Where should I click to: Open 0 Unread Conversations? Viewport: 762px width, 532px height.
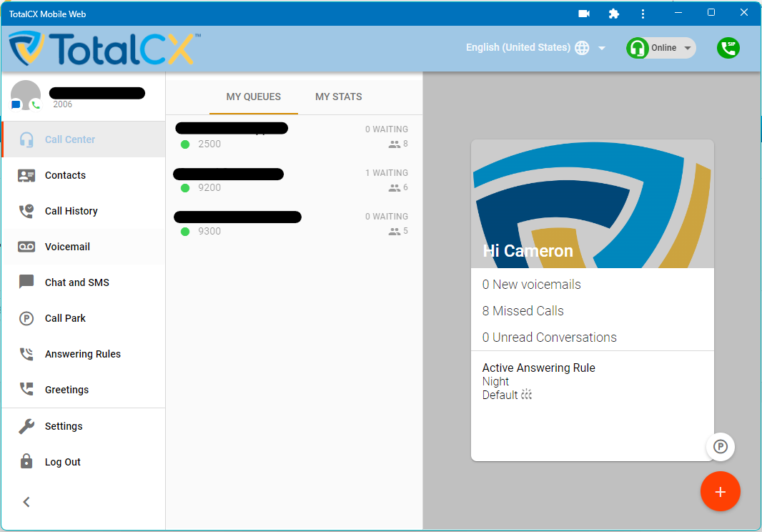click(x=549, y=337)
